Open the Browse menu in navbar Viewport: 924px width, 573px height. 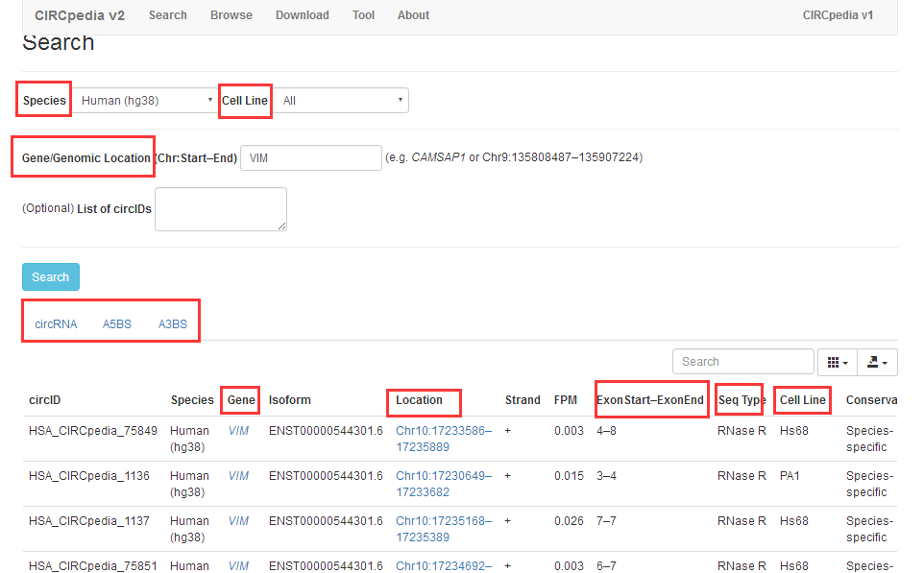point(231,15)
